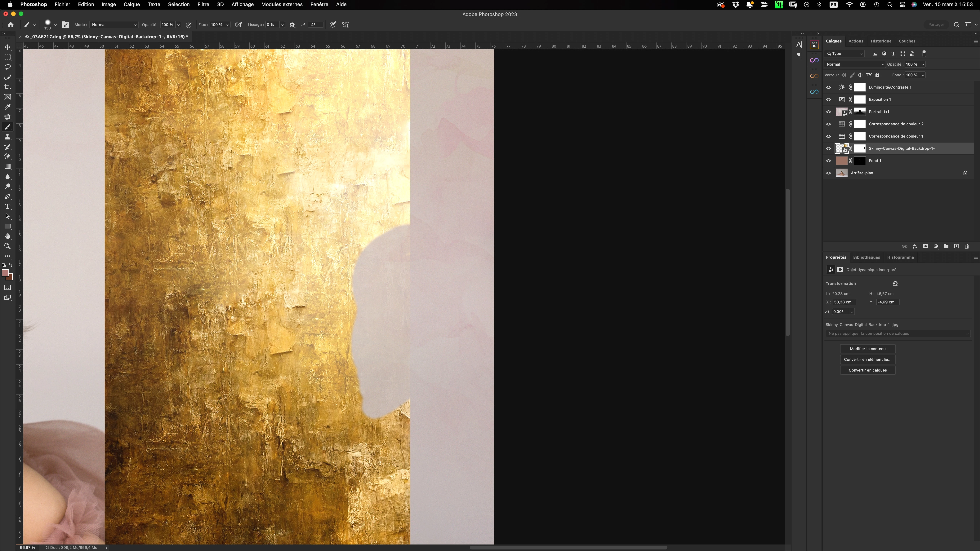
Task: Select the Horizontal Type tool
Action: coord(8,206)
